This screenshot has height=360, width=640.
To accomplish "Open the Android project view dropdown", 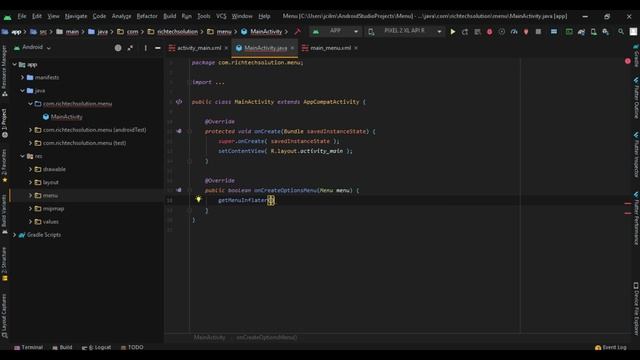I will (33, 48).
